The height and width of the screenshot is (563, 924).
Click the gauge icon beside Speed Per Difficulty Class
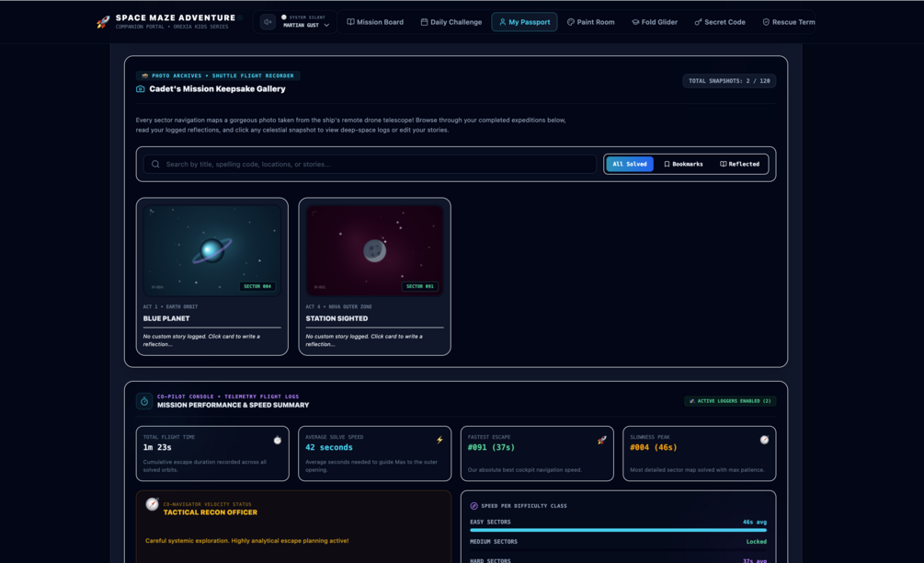(473, 506)
